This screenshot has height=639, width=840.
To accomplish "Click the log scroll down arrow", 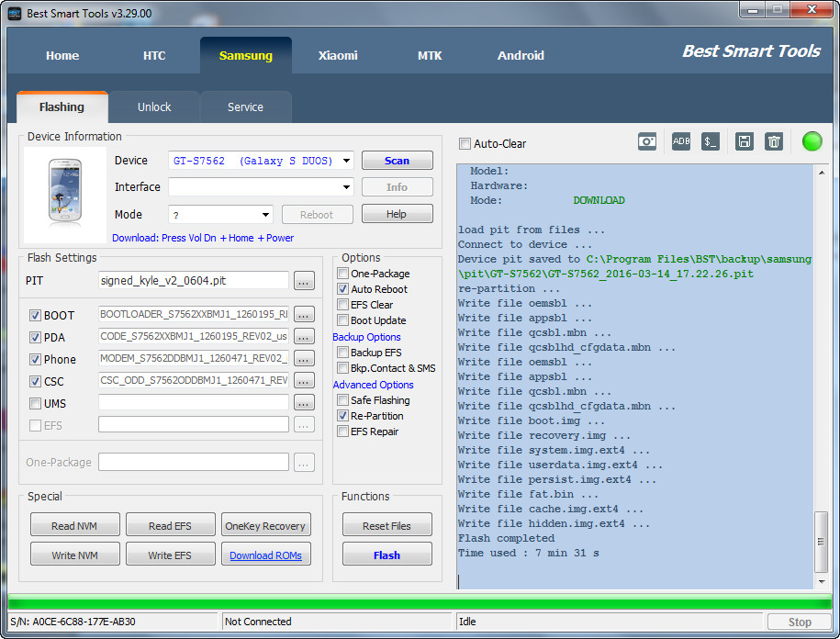I will [822, 582].
